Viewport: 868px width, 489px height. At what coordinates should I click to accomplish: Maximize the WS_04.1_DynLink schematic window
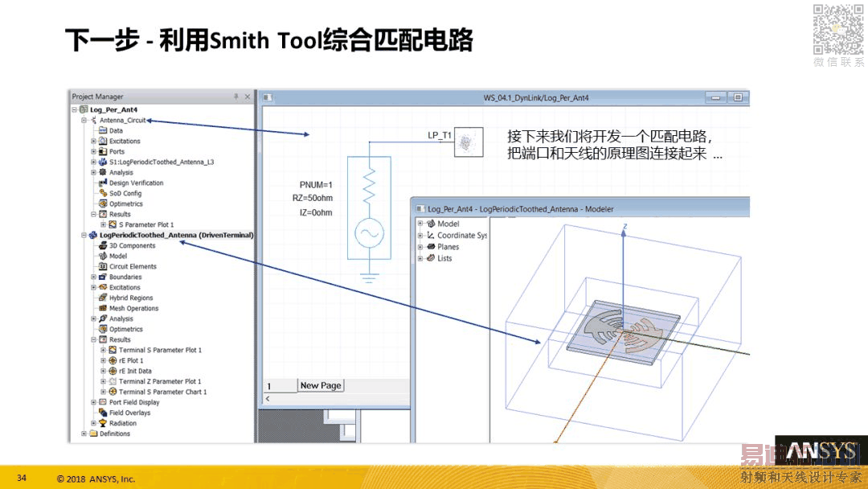[x=738, y=97]
